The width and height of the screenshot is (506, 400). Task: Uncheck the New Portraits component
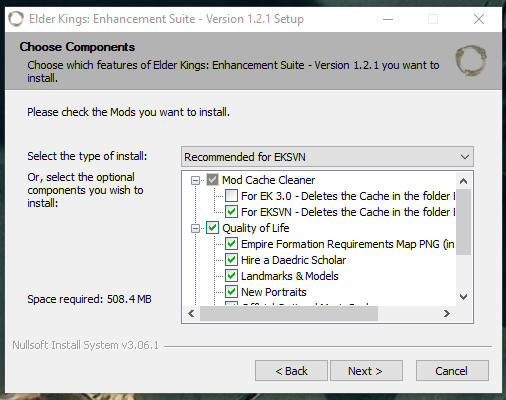coord(231,292)
